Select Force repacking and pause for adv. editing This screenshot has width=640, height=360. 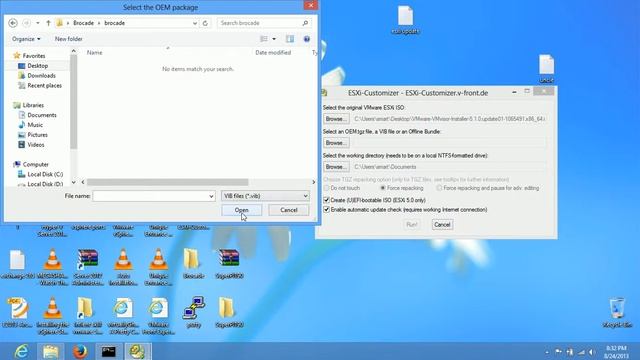pos(439,188)
